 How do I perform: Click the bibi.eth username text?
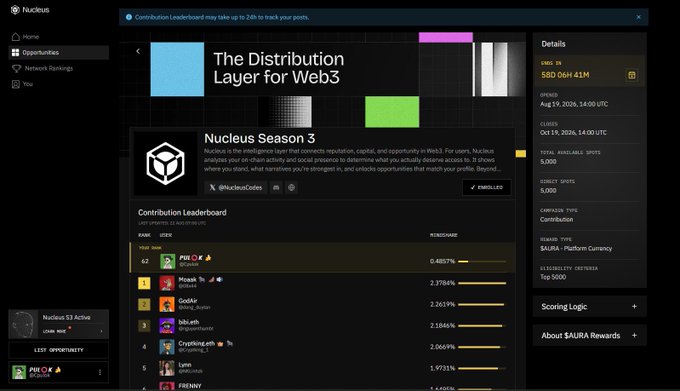(189, 322)
